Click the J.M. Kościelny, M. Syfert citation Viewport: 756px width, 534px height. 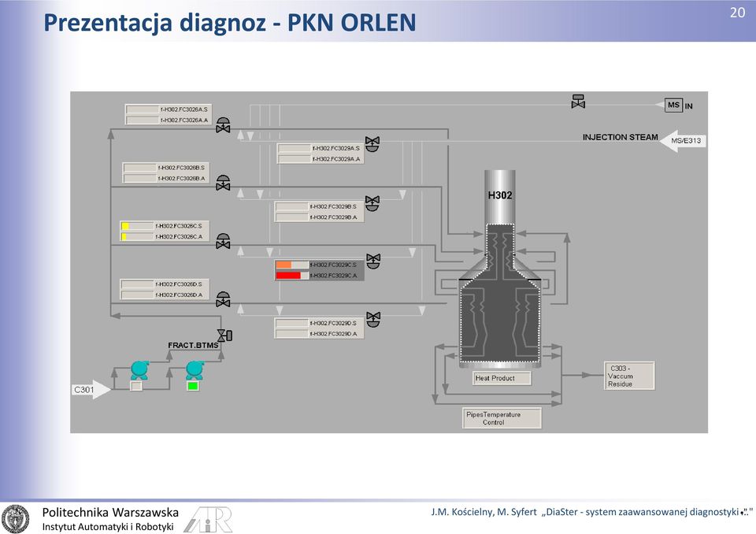point(591,512)
